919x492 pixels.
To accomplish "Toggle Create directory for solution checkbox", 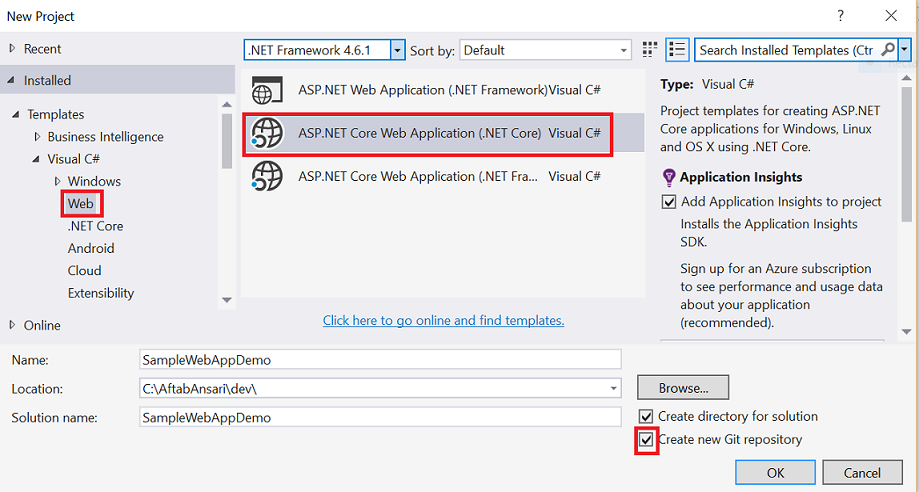I will pos(646,417).
